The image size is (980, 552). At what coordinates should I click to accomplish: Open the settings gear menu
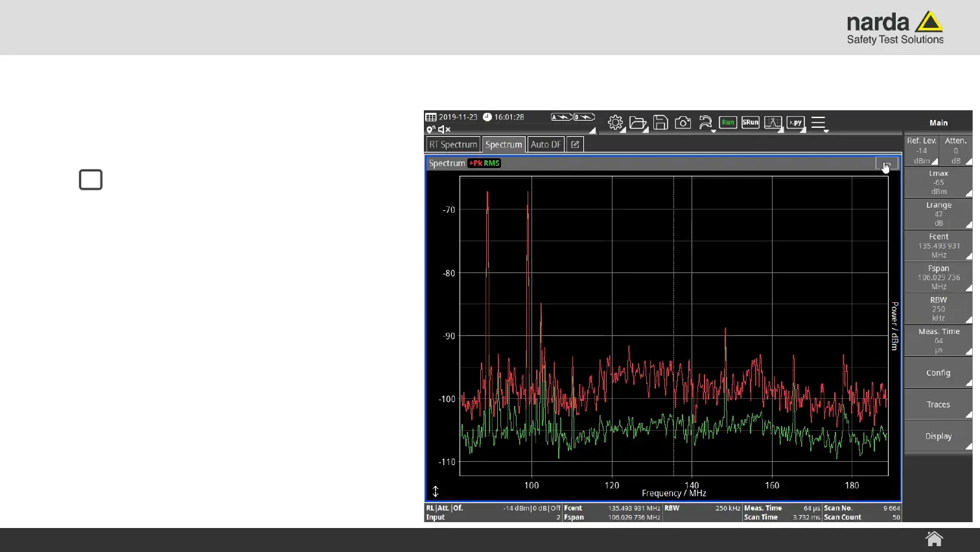615,123
